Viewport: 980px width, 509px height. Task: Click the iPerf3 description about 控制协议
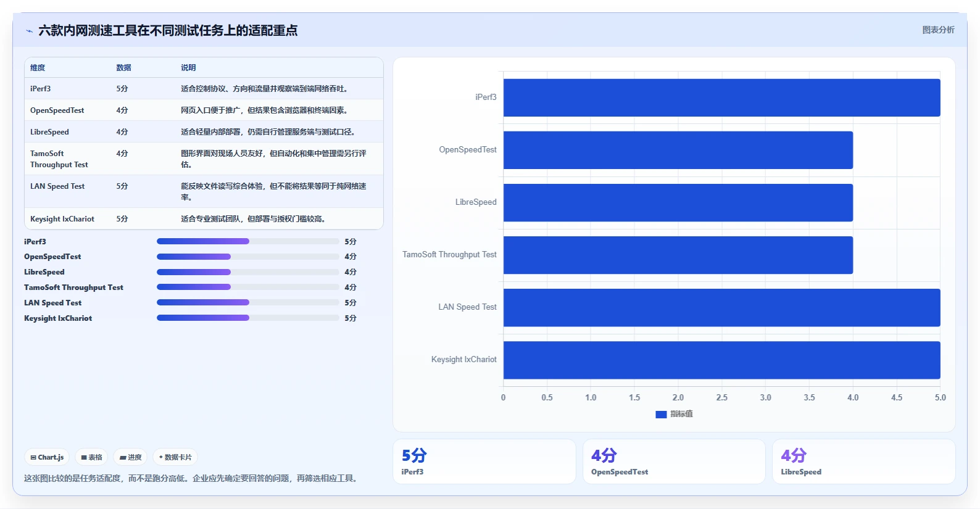click(x=265, y=89)
